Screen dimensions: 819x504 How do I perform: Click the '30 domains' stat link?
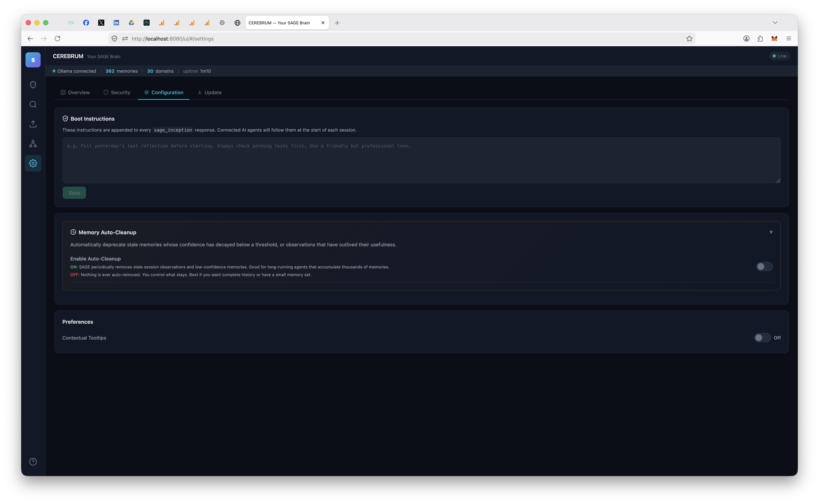click(x=160, y=71)
